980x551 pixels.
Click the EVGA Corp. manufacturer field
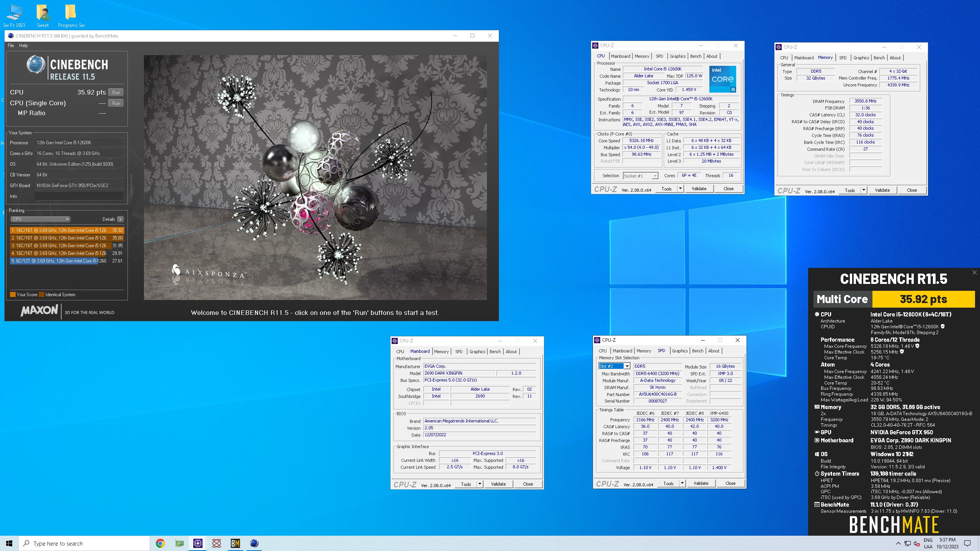click(480, 366)
